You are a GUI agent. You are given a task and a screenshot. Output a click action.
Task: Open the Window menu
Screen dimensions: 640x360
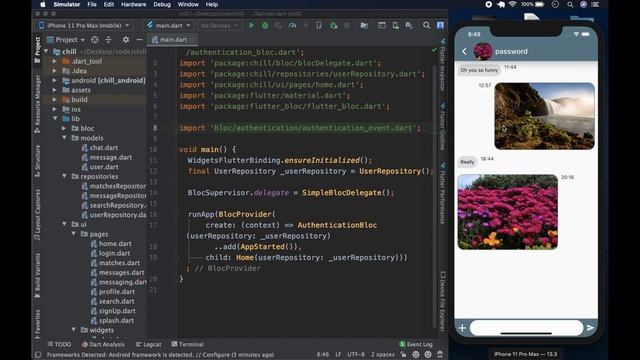[188, 4]
